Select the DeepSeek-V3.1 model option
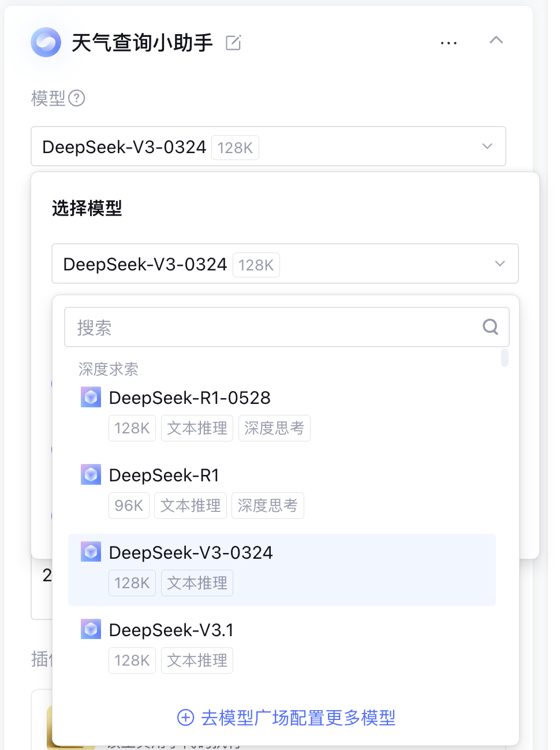 [x=282, y=645]
